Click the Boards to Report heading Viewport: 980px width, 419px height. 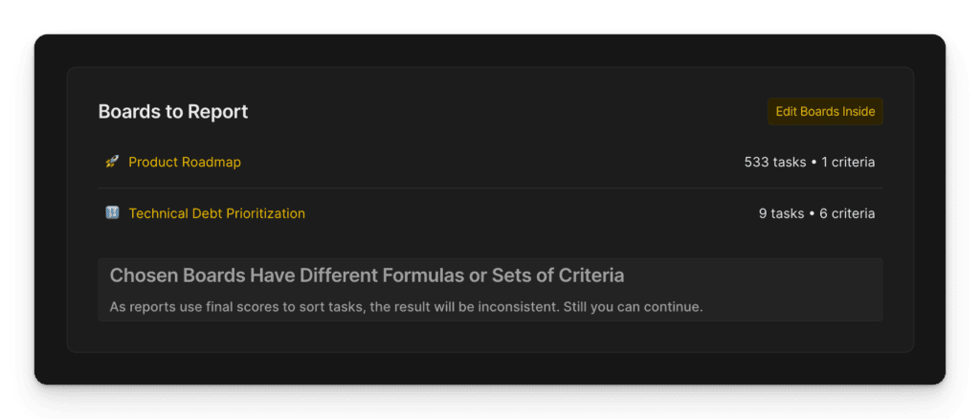[x=173, y=112]
